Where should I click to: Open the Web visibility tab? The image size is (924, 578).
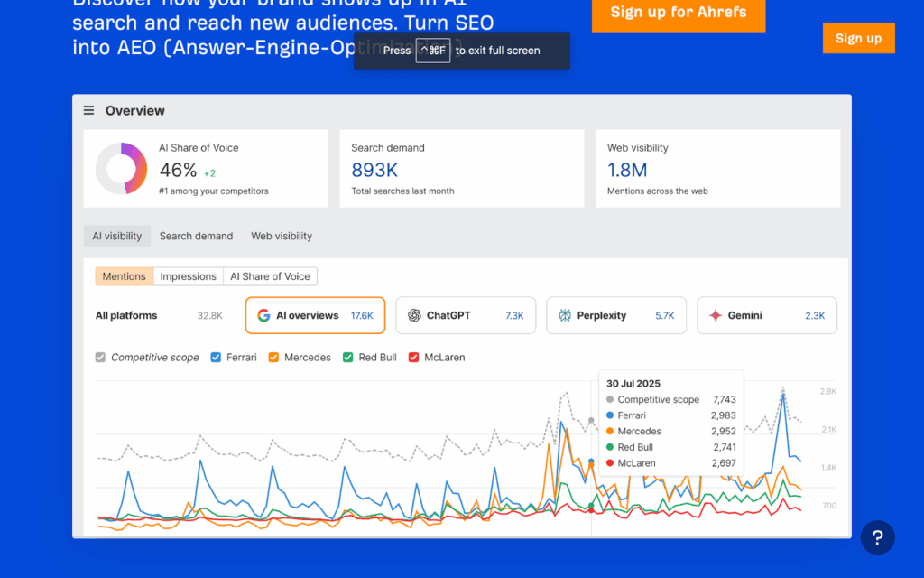point(281,236)
